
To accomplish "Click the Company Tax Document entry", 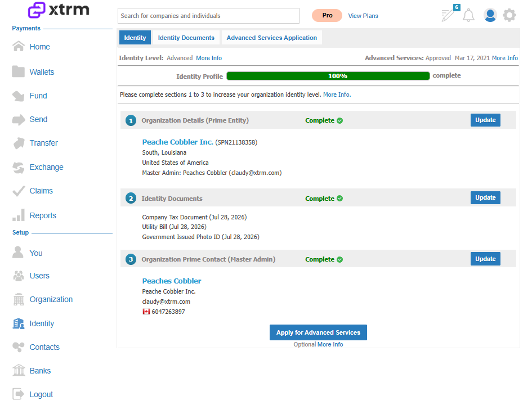I will pos(194,217).
